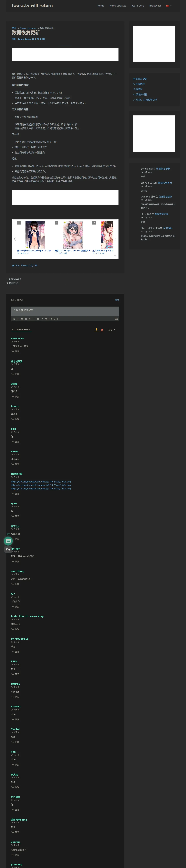Open sidebar post 当前情况
186x868 pixels.
tap(138, 89)
